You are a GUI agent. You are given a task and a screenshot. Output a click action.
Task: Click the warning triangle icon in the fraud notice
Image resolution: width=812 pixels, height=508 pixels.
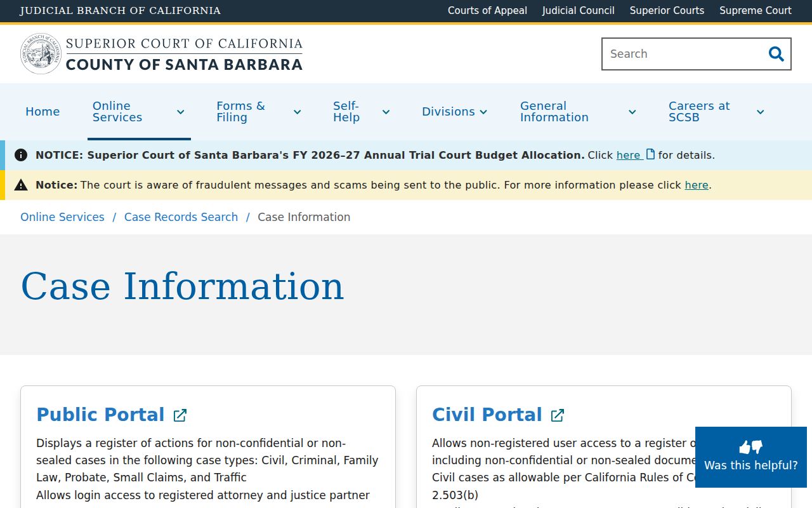click(x=21, y=185)
